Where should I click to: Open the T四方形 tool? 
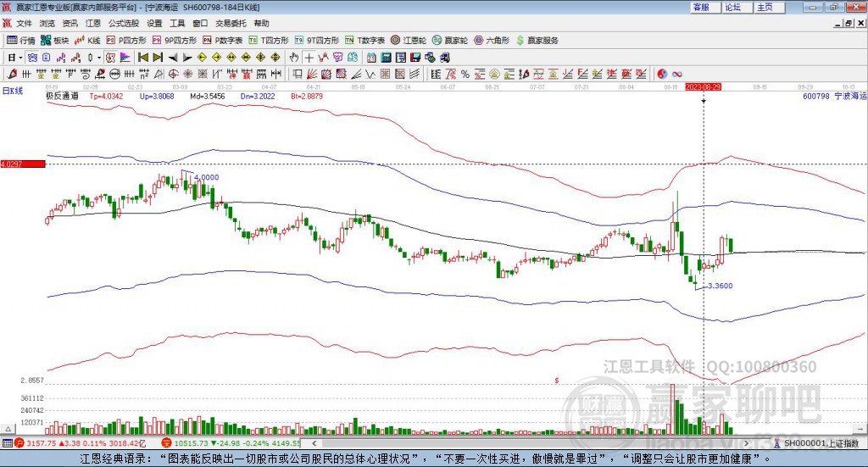pos(269,41)
